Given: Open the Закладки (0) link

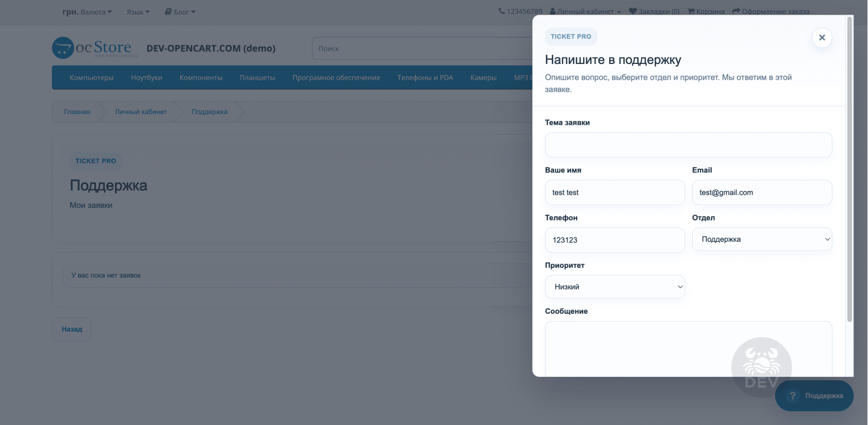Looking at the screenshot, I should (x=654, y=11).
